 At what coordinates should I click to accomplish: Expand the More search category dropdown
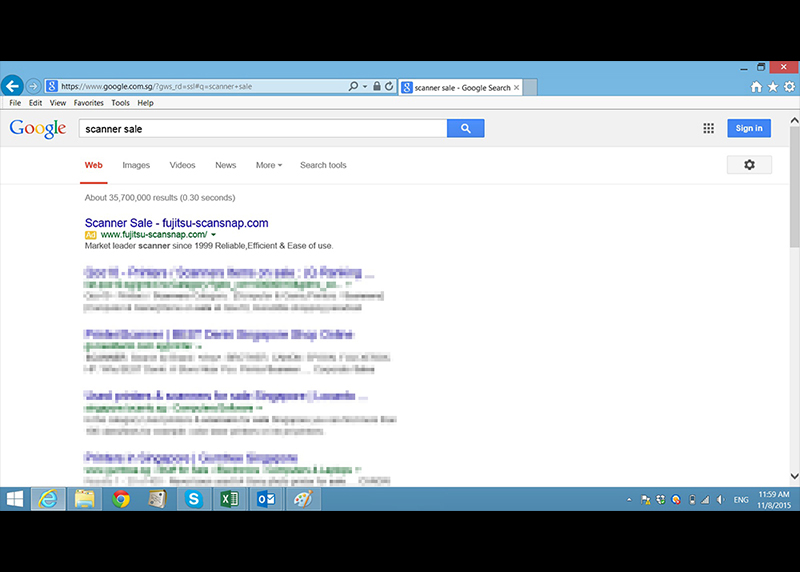click(x=268, y=165)
